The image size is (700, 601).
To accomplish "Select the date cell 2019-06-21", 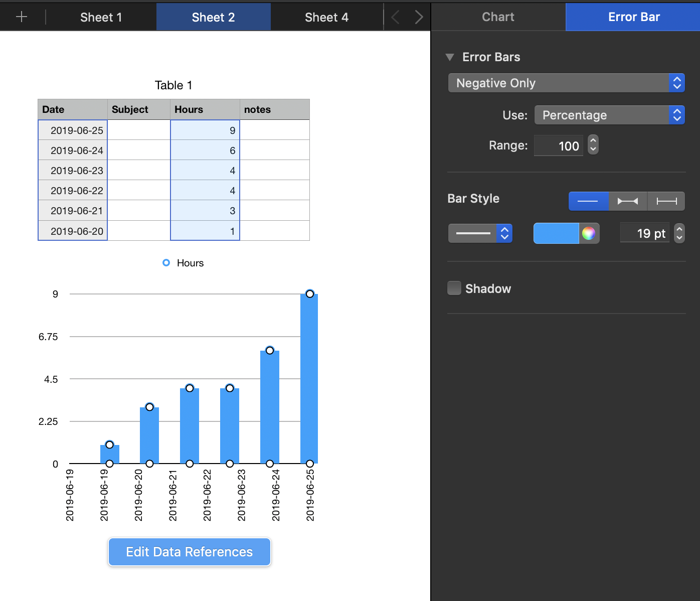I will pos(73,210).
